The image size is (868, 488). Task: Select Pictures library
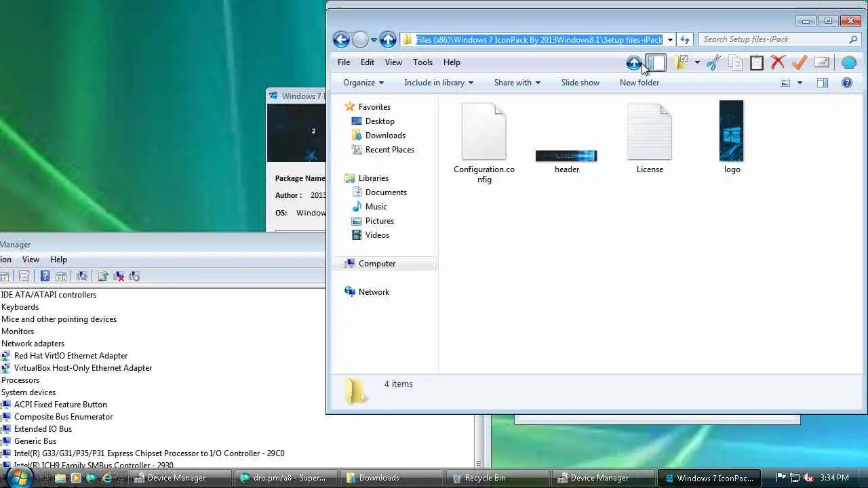(x=372, y=221)
